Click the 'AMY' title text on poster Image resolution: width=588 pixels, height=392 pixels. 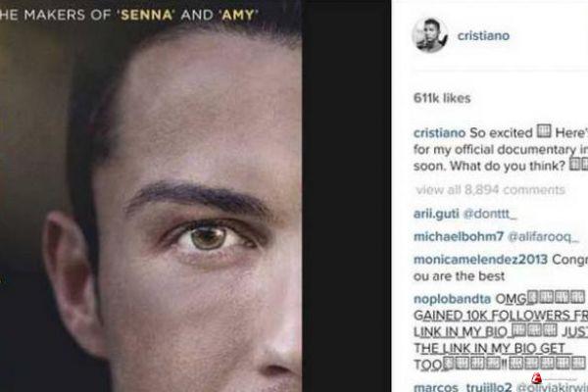click(238, 15)
